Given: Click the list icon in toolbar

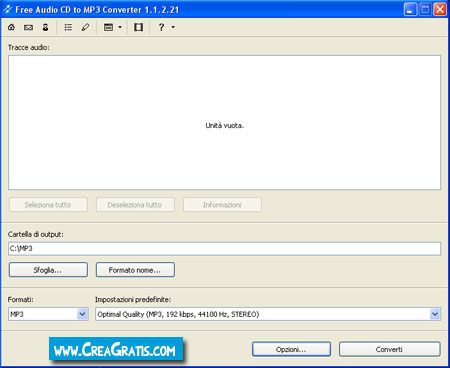Looking at the screenshot, I should click(x=68, y=27).
